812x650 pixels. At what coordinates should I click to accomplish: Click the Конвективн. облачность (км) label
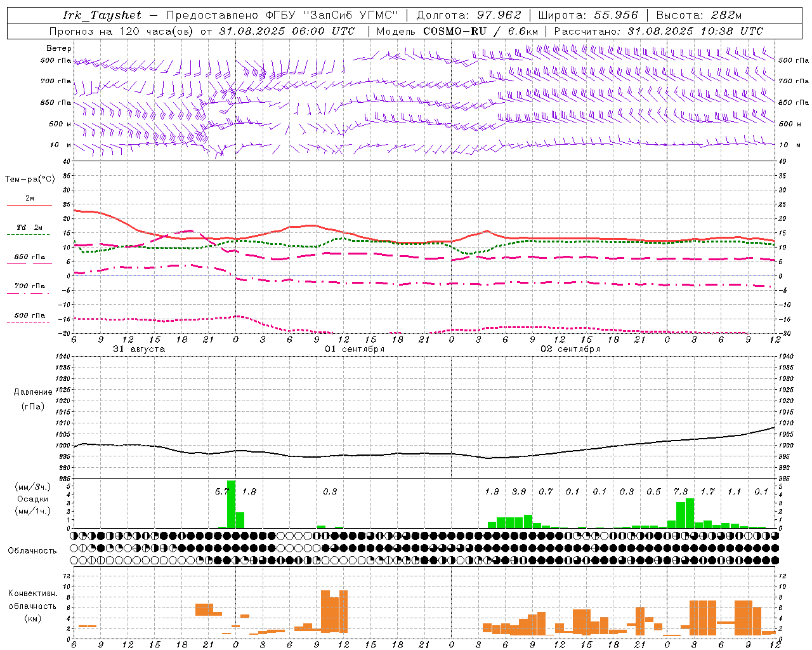[x=32, y=606]
